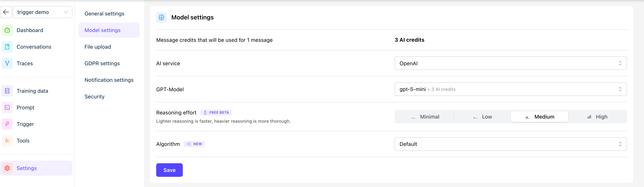Click the Trigger lightning bolt icon
This screenshot has height=187, width=644.
(7, 124)
